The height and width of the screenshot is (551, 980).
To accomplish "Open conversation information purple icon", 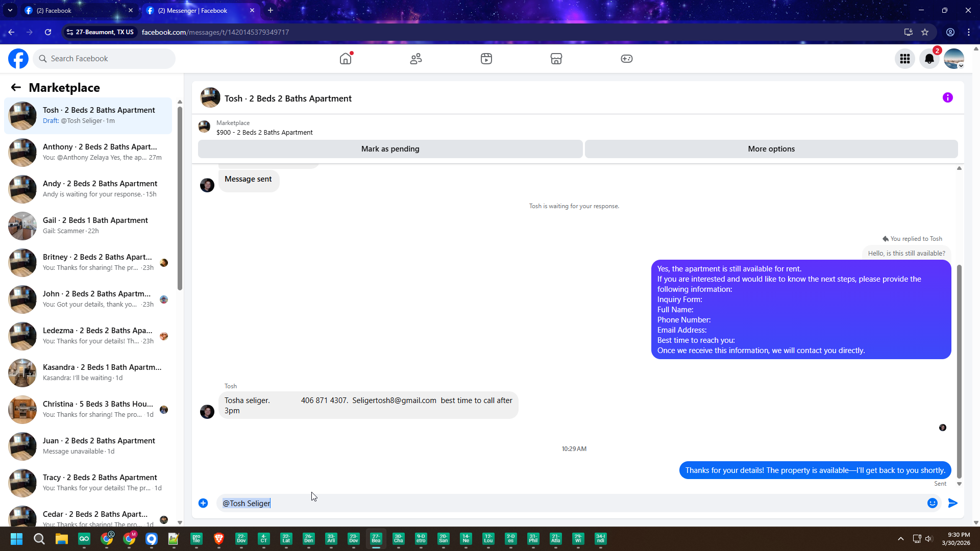I will (948, 97).
